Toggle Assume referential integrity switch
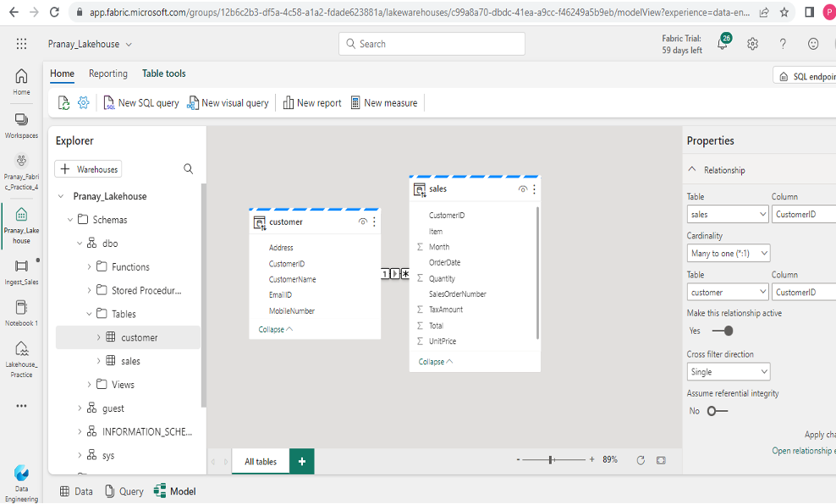Screen dimensions: 836x504 tap(717, 411)
